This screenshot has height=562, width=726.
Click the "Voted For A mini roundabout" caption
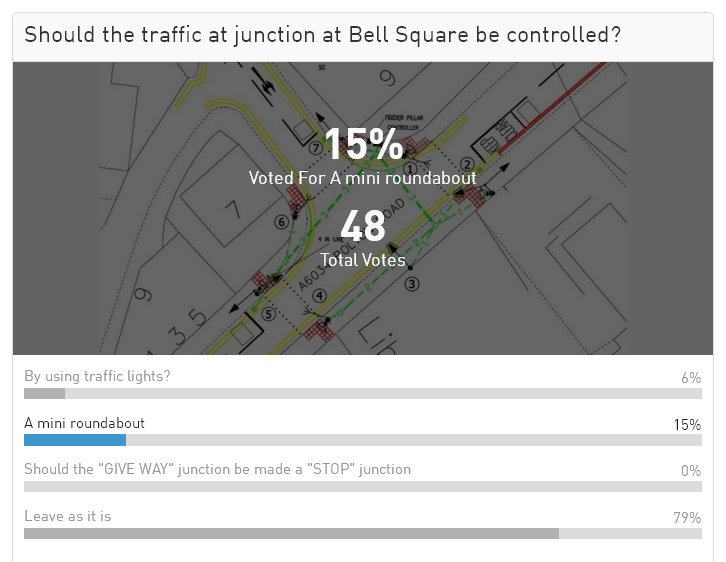point(362,178)
